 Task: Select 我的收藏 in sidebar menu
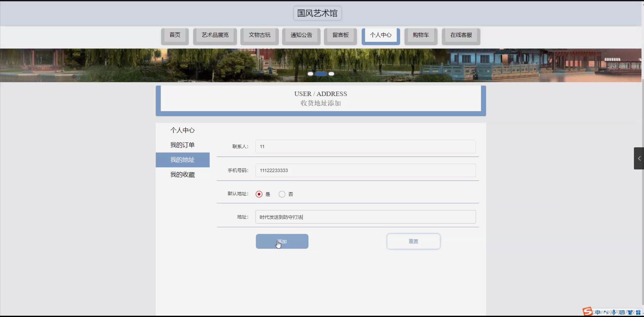click(x=183, y=175)
